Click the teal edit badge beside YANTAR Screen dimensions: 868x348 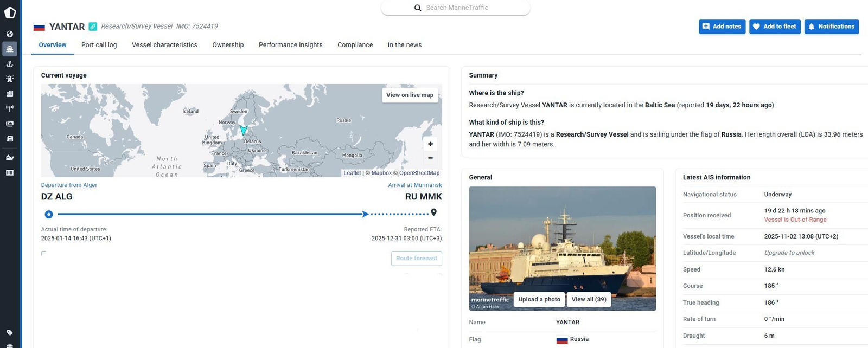(93, 26)
